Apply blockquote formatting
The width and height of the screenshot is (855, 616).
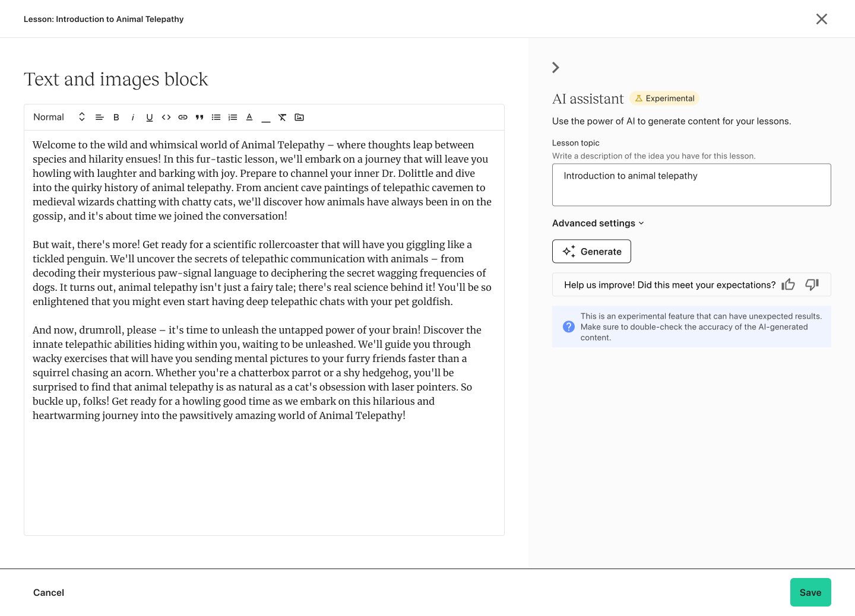click(199, 118)
